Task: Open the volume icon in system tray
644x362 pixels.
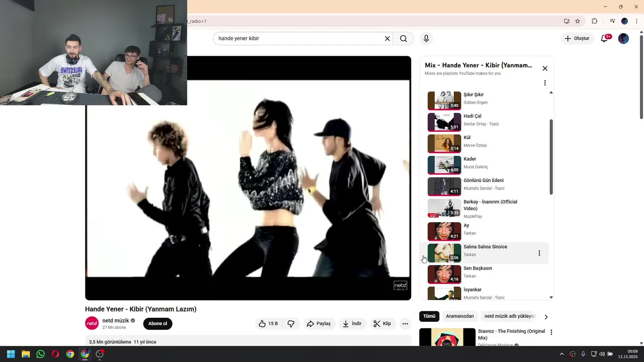Action: coord(602,354)
